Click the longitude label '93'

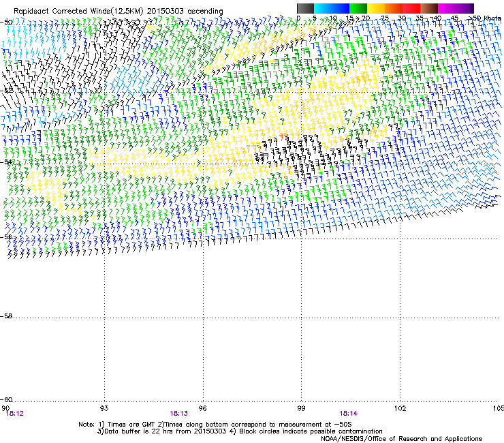point(104,408)
